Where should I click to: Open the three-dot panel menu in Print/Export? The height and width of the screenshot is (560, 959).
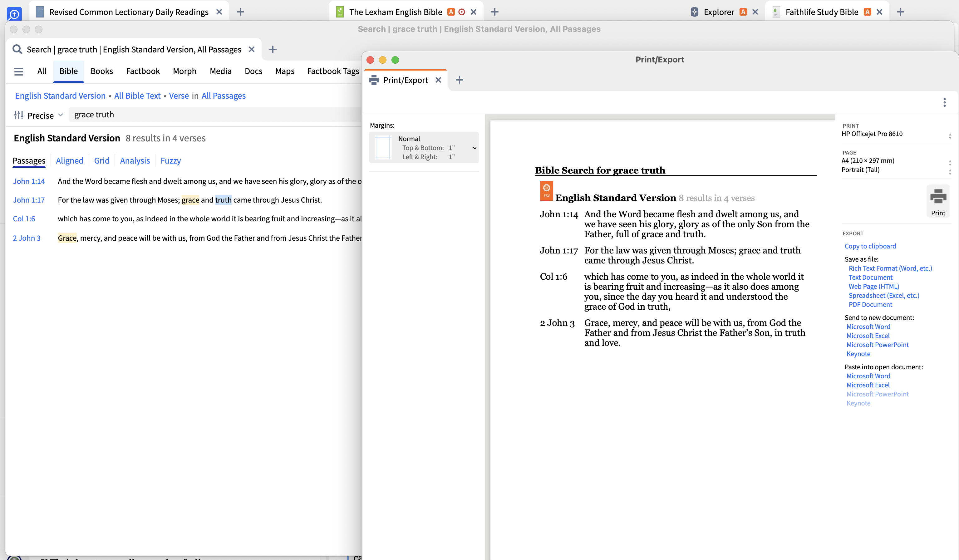(x=945, y=102)
